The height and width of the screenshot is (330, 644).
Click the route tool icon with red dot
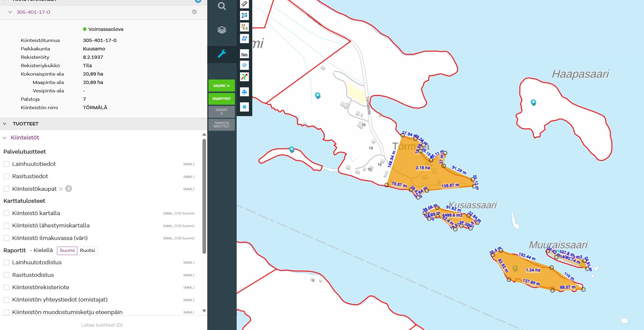(244, 77)
